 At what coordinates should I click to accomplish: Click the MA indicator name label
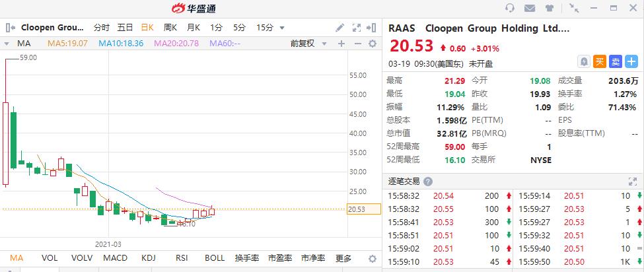pyautogui.click(x=23, y=44)
